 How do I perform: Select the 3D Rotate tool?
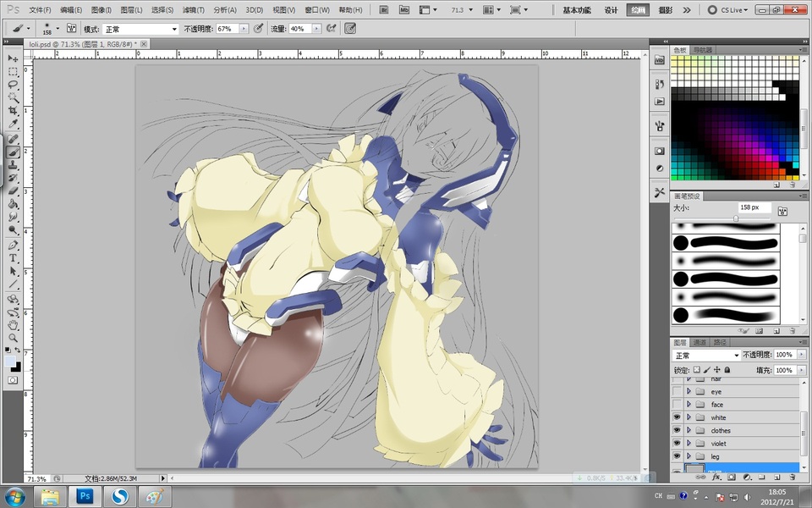pyautogui.click(x=13, y=299)
